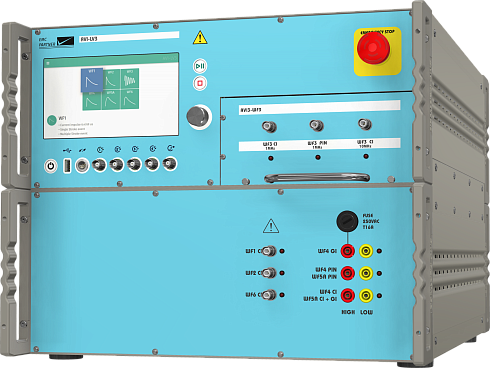
Task: Click the "WF4 PIN" label text
Action: coord(326,269)
